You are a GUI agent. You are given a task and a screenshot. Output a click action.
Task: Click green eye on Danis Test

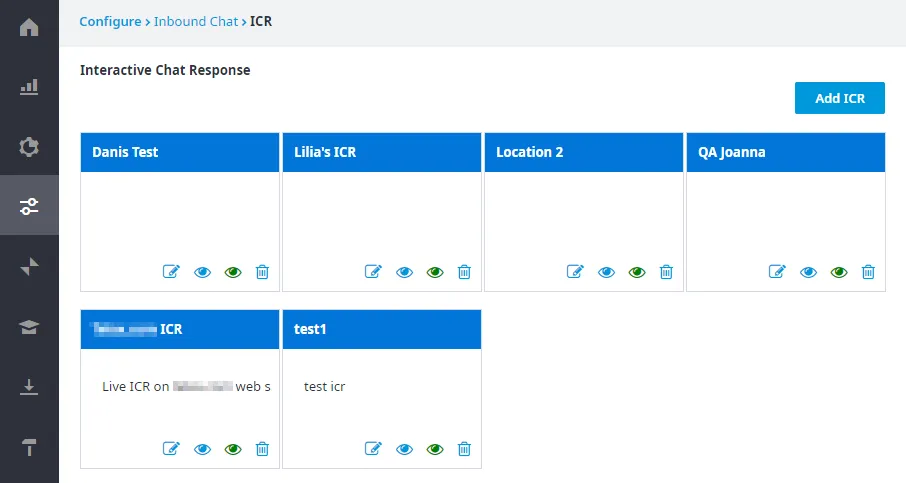[x=233, y=272]
